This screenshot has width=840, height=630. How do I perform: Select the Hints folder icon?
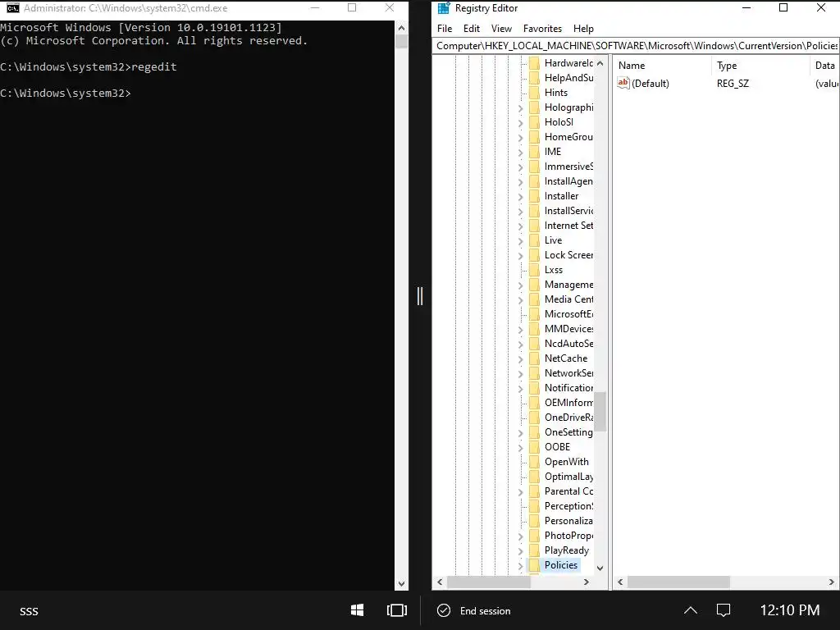tap(534, 93)
